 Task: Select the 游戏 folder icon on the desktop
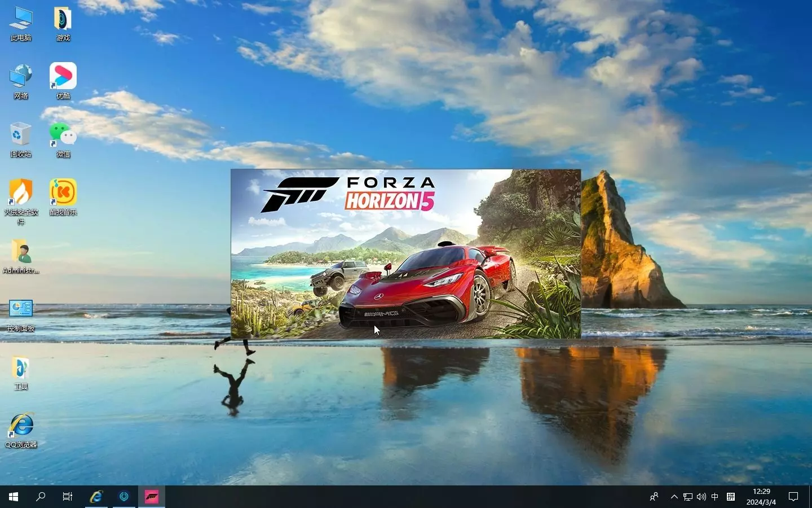pos(63,24)
